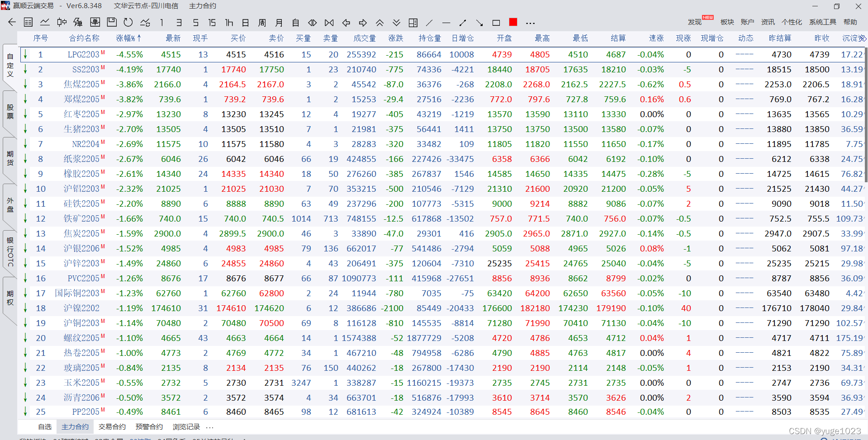Select the 1h hourly period button

[x=229, y=22]
